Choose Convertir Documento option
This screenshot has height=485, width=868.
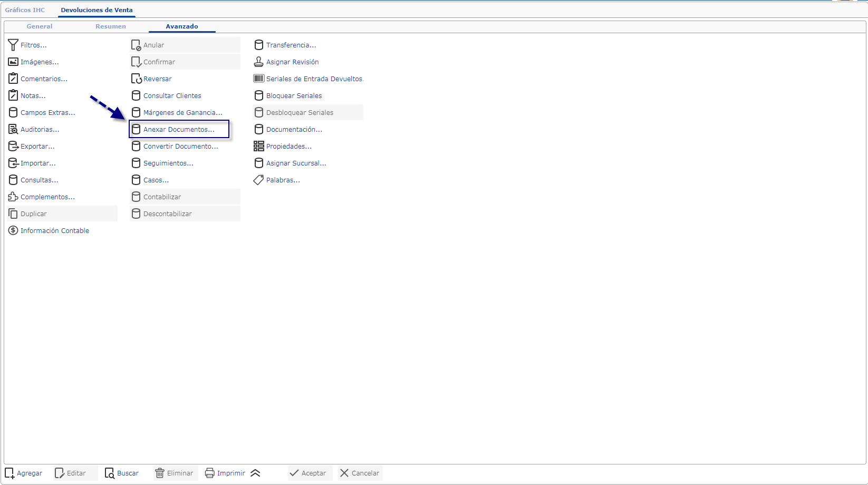(180, 147)
